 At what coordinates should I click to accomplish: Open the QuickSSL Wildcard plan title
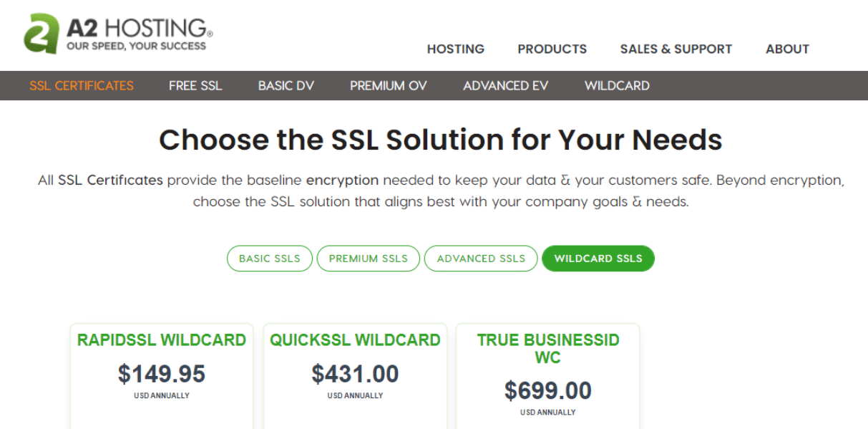point(355,340)
